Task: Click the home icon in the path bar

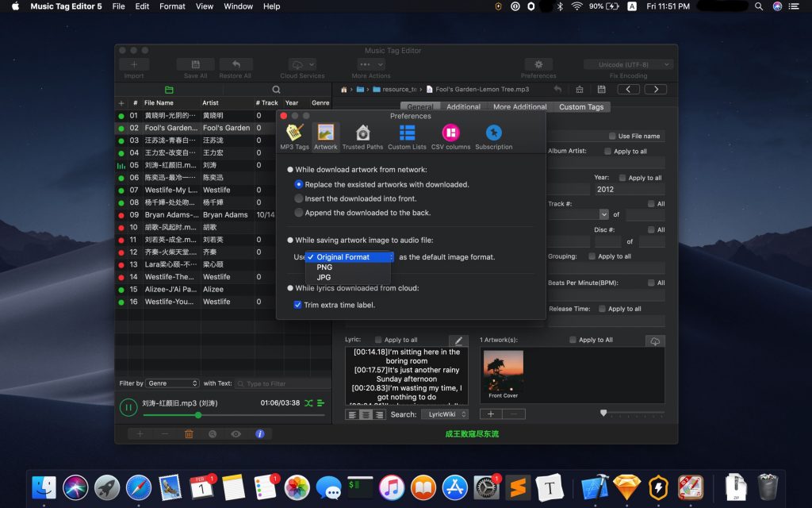Action: 343,90
